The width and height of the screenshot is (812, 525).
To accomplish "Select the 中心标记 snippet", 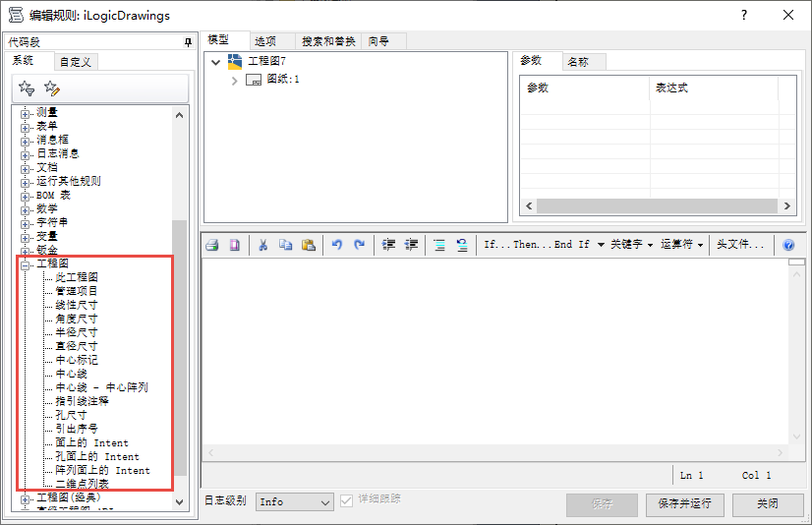I will tap(77, 360).
